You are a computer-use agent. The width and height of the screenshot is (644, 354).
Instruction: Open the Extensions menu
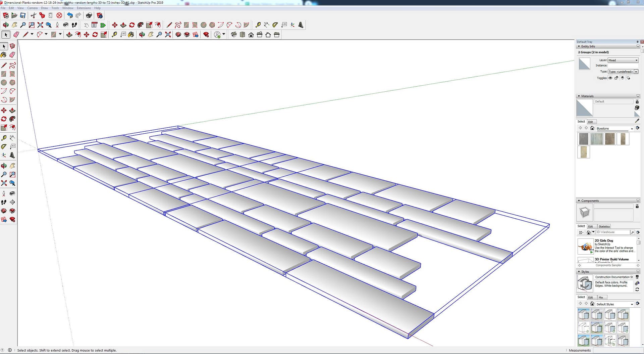[84, 8]
